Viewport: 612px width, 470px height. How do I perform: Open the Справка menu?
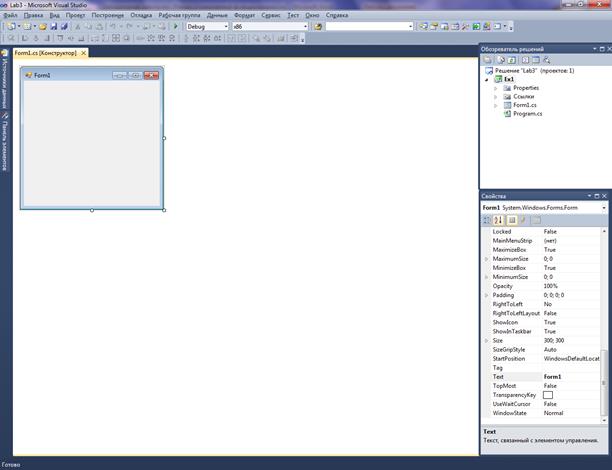click(x=337, y=15)
